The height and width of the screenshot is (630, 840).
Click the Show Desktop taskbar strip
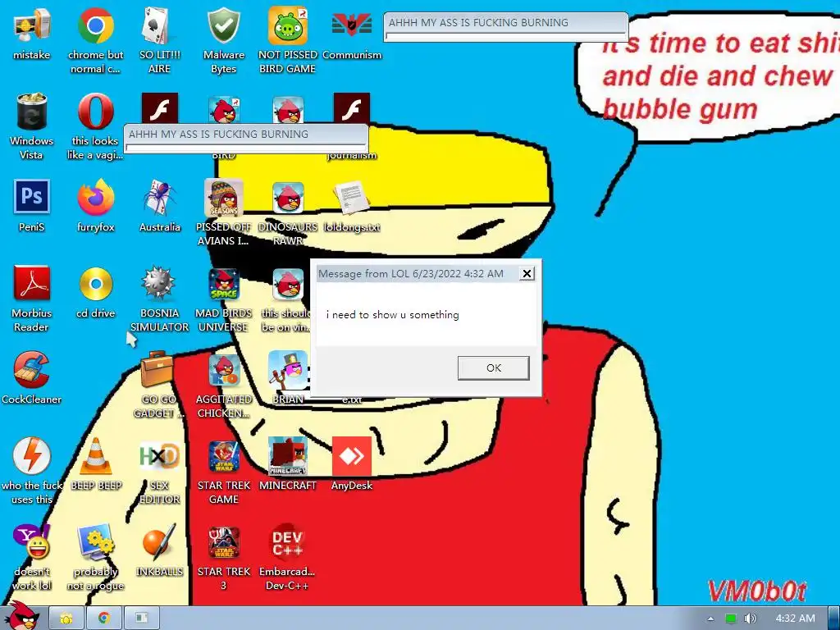click(833, 619)
